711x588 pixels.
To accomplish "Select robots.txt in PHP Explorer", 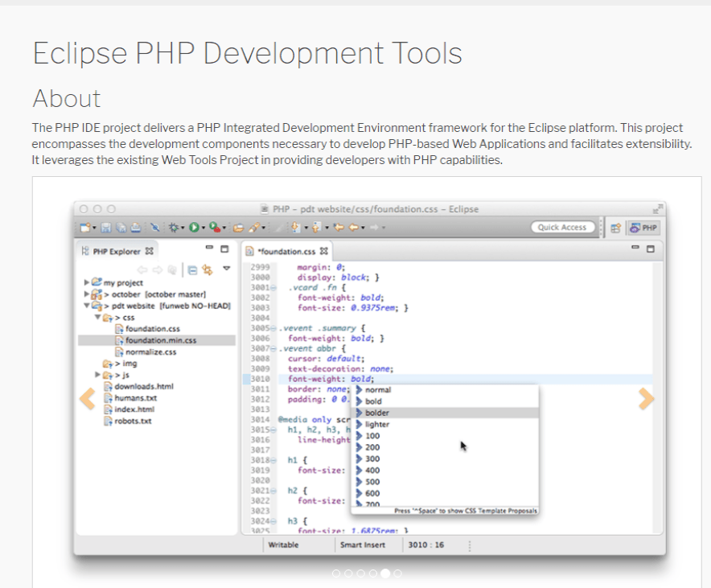I will (133, 421).
